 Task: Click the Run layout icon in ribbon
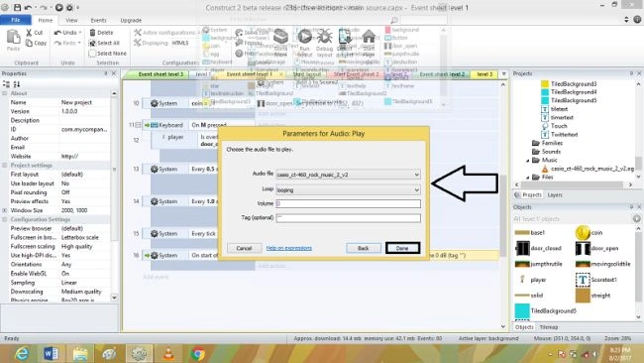point(305,37)
